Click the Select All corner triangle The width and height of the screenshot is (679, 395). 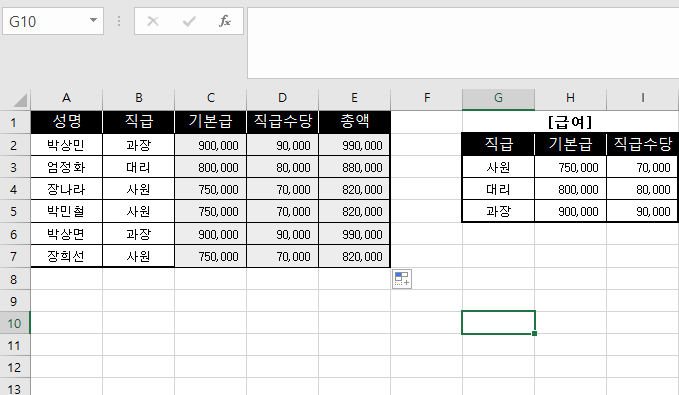[x=19, y=100]
